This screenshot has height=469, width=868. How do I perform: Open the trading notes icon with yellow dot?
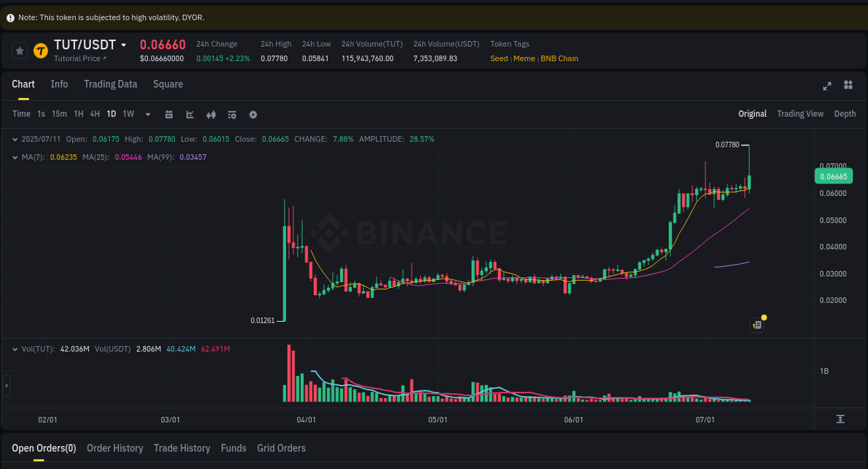pos(757,324)
